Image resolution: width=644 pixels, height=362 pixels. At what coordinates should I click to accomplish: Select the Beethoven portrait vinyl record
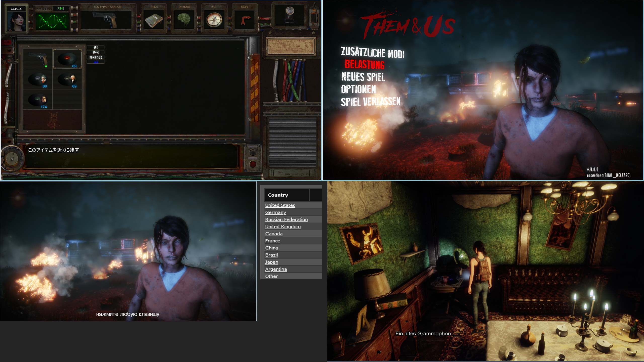click(x=38, y=79)
